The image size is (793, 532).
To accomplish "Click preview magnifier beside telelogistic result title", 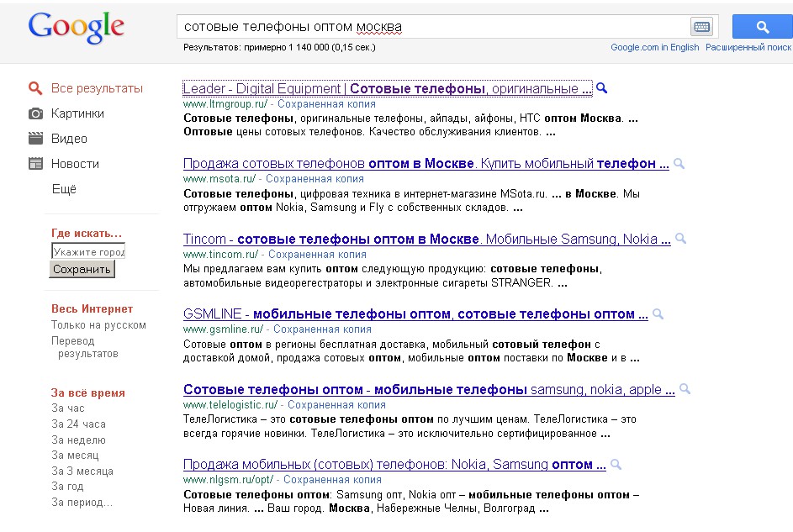I will 685,389.
